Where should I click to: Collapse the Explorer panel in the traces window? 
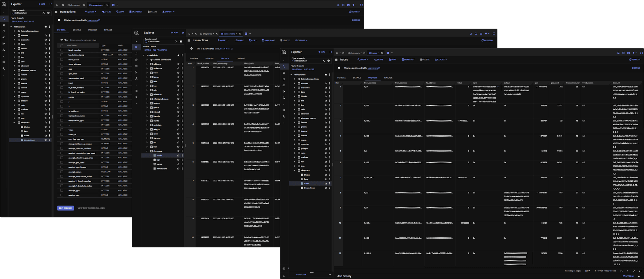tap(331, 52)
